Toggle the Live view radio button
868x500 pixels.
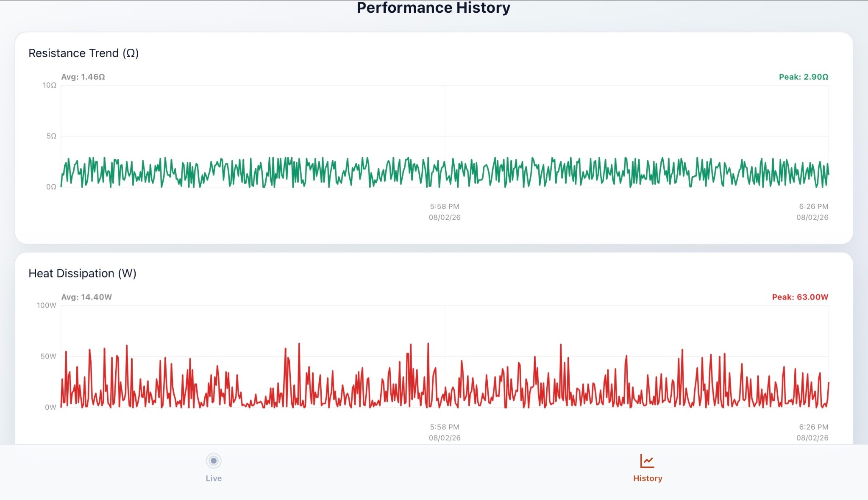pyautogui.click(x=214, y=460)
